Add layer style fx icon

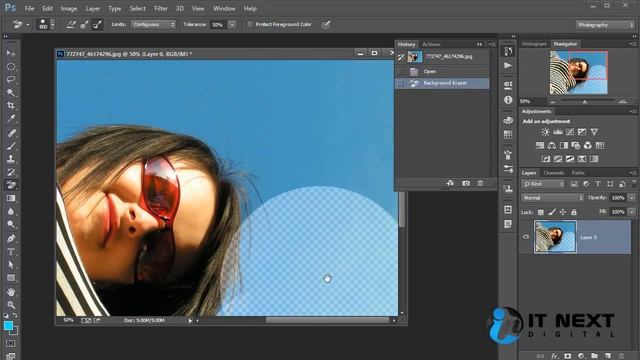tap(554, 356)
